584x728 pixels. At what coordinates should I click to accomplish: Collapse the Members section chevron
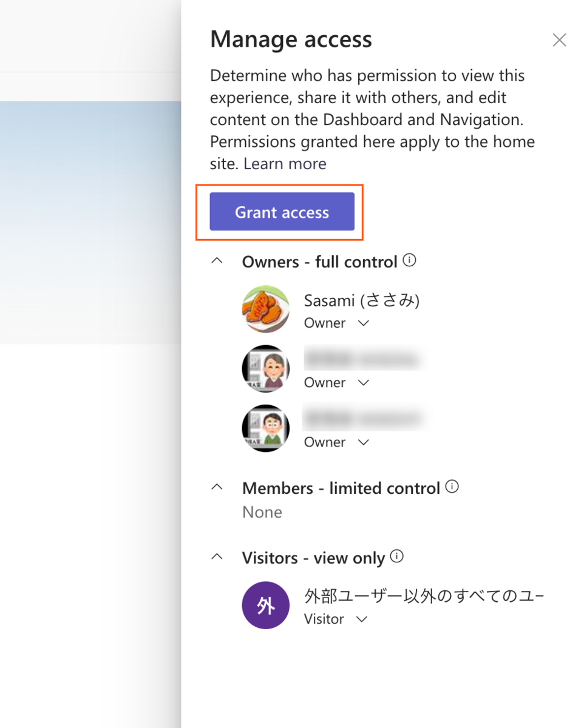coord(217,488)
